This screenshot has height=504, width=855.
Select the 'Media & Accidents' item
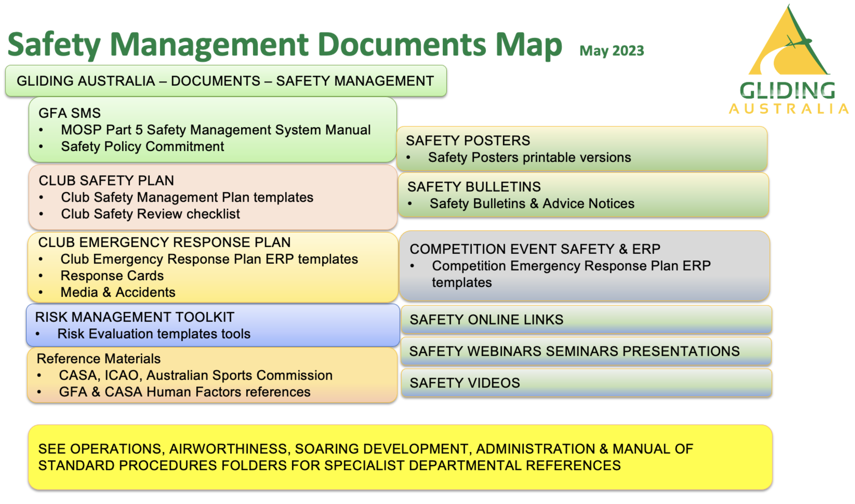(x=118, y=292)
